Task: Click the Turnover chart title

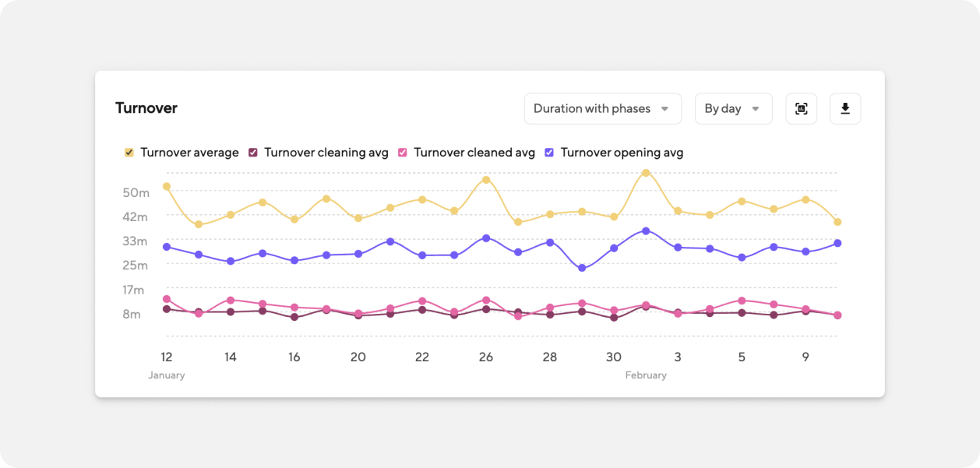Action: pyautogui.click(x=146, y=108)
